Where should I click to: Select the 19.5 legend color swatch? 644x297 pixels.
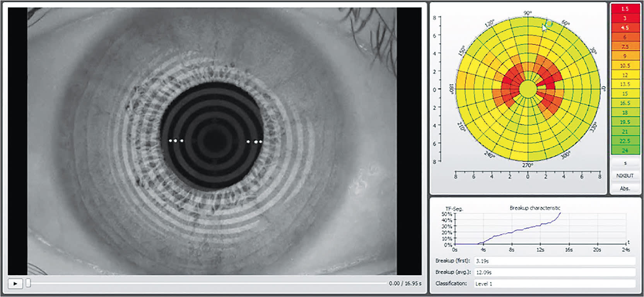click(625, 122)
